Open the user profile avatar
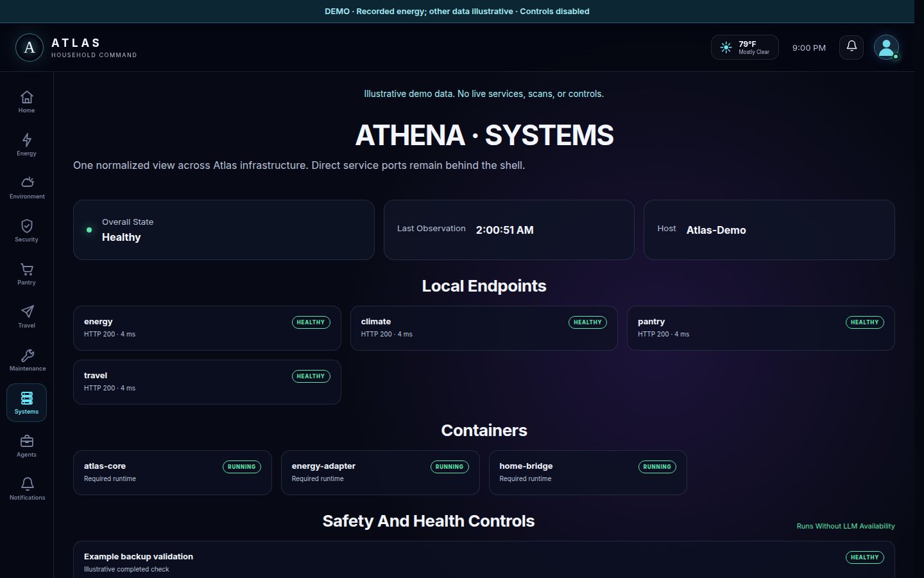 click(x=886, y=47)
